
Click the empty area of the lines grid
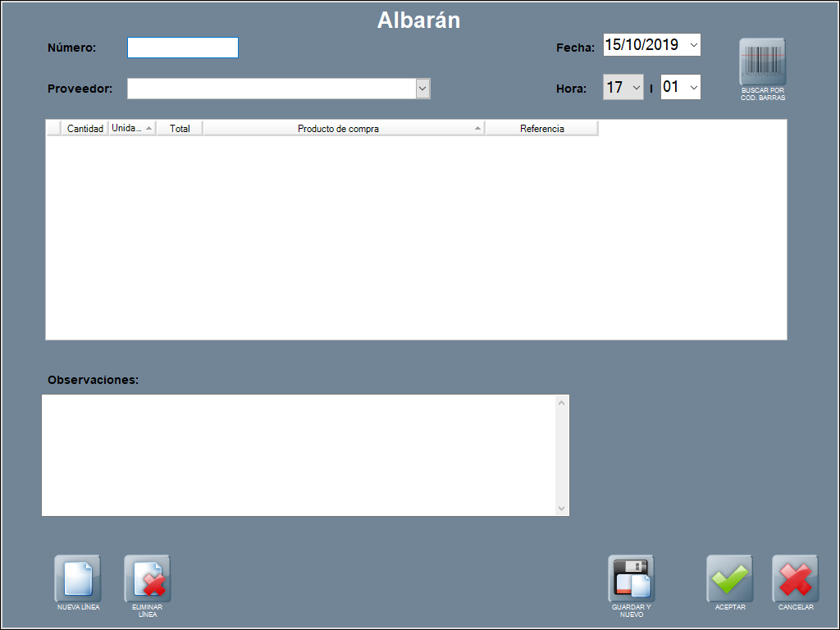click(416, 238)
